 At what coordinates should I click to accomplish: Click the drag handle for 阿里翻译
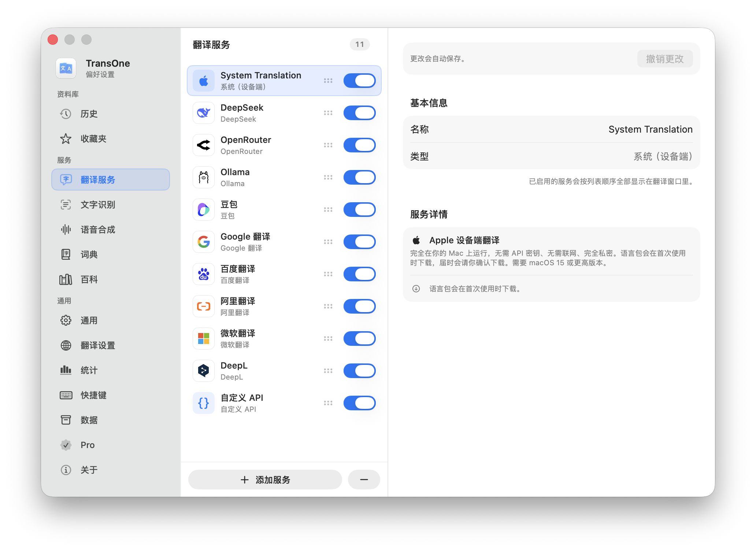coord(328,306)
